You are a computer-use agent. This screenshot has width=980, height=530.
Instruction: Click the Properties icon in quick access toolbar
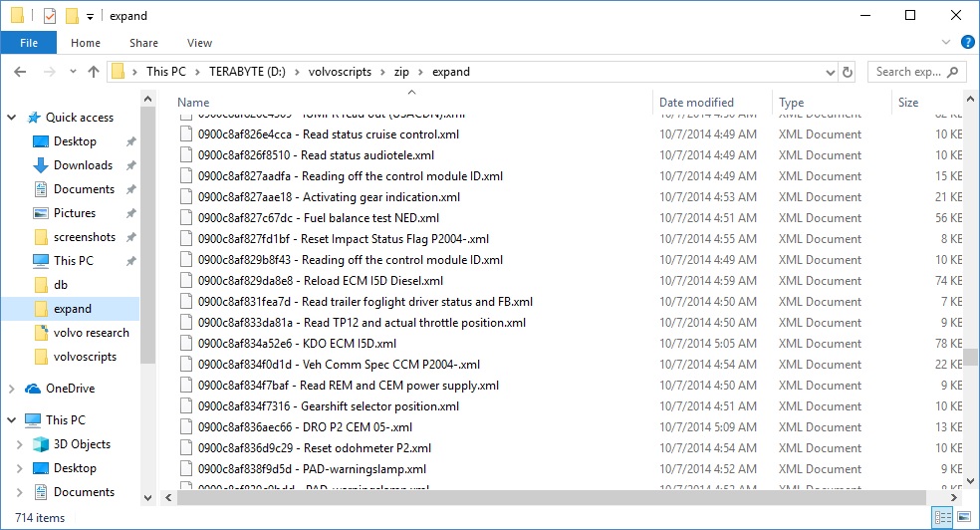[50, 16]
